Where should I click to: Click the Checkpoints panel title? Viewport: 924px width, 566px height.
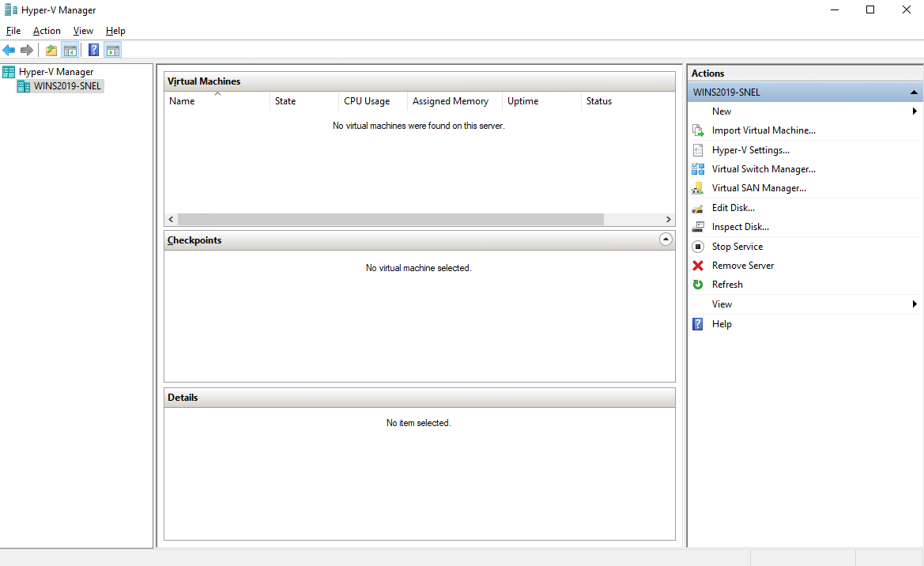point(194,240)
